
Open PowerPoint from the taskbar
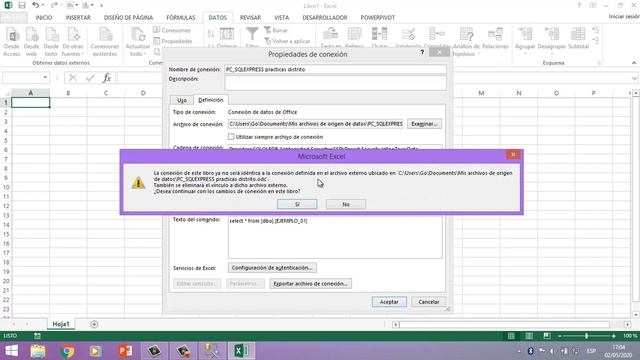click(x=125, y=351)
